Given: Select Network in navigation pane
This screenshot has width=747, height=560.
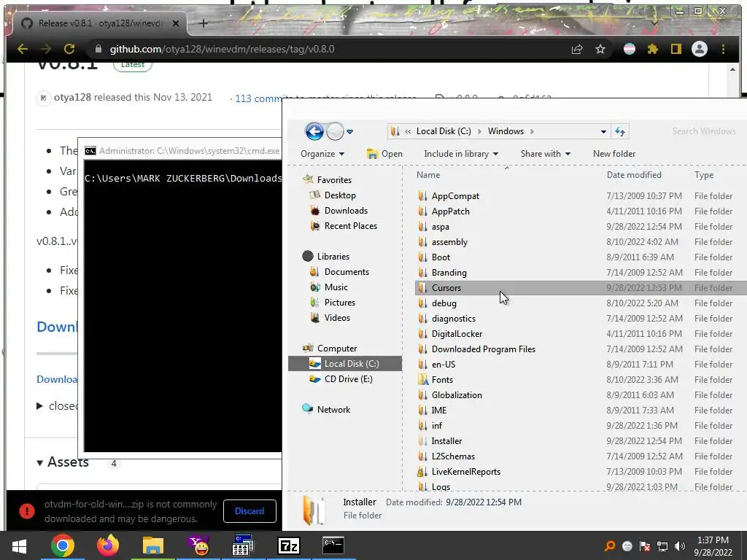Looking at the screenshot, I should (x=333, y=410).
